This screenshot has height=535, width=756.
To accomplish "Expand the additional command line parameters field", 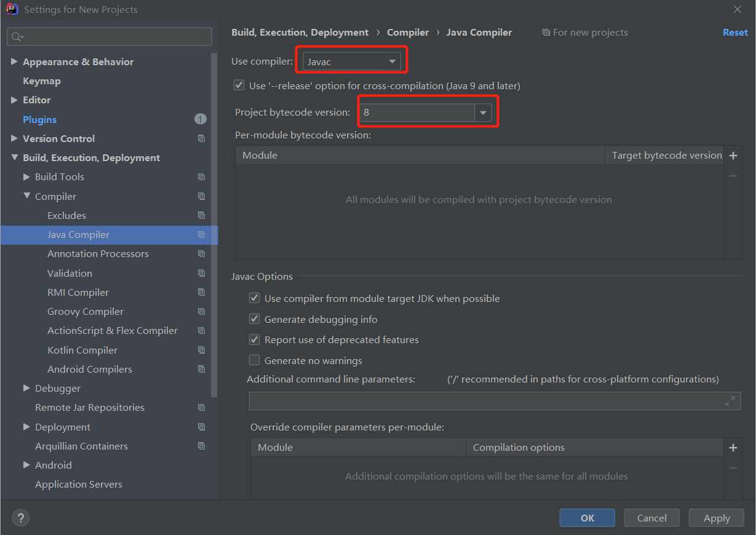I will (730, 401).
